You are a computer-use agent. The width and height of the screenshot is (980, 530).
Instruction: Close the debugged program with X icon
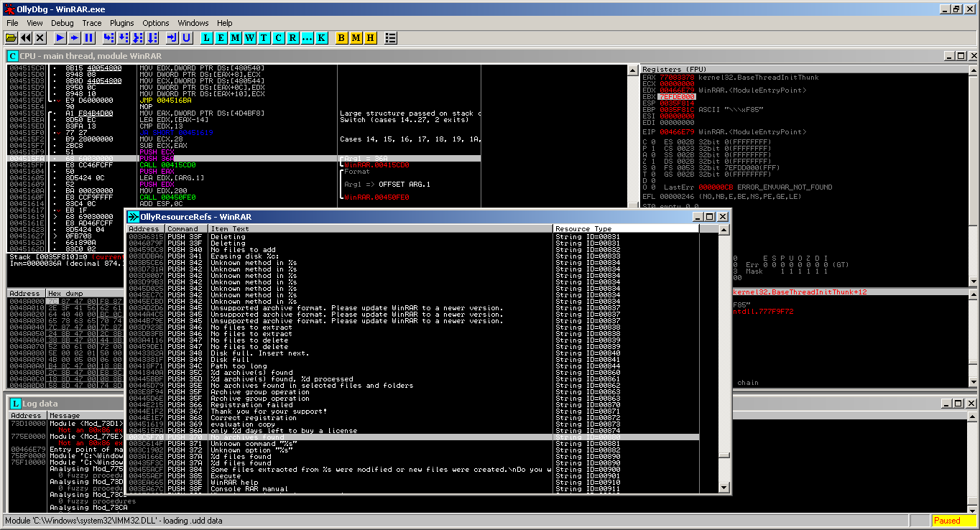40,37
